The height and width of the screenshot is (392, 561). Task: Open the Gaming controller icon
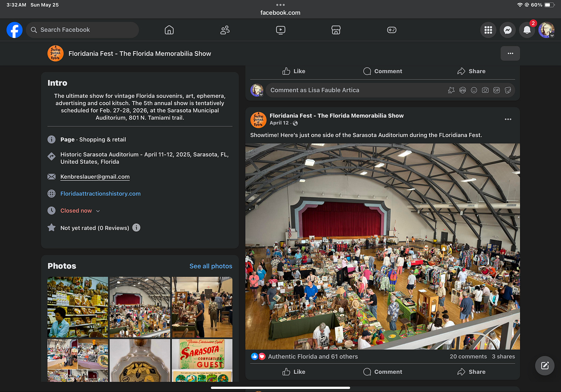coord(392,30)
